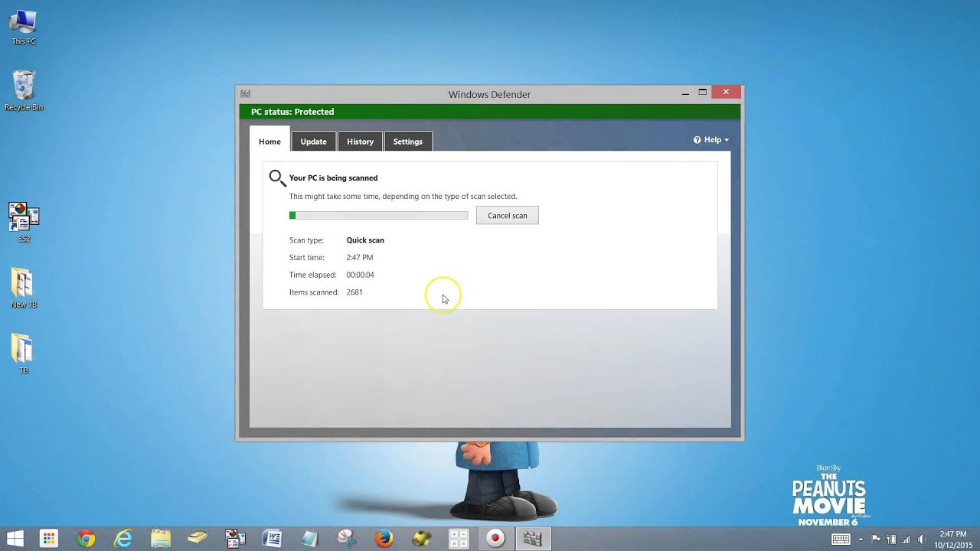Click the red record button taskbar icon

[495, 539]
